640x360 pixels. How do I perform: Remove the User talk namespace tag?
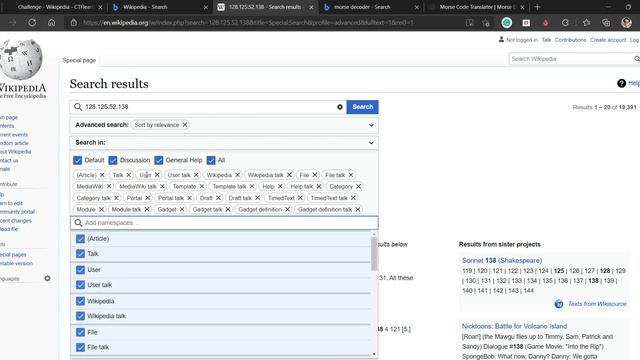(196, 175)
